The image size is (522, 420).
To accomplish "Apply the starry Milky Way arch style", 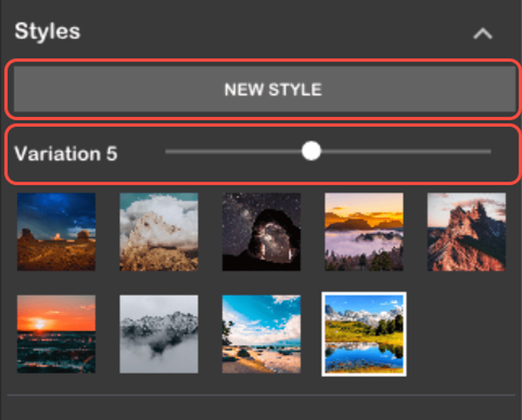I will coord(262,232).
